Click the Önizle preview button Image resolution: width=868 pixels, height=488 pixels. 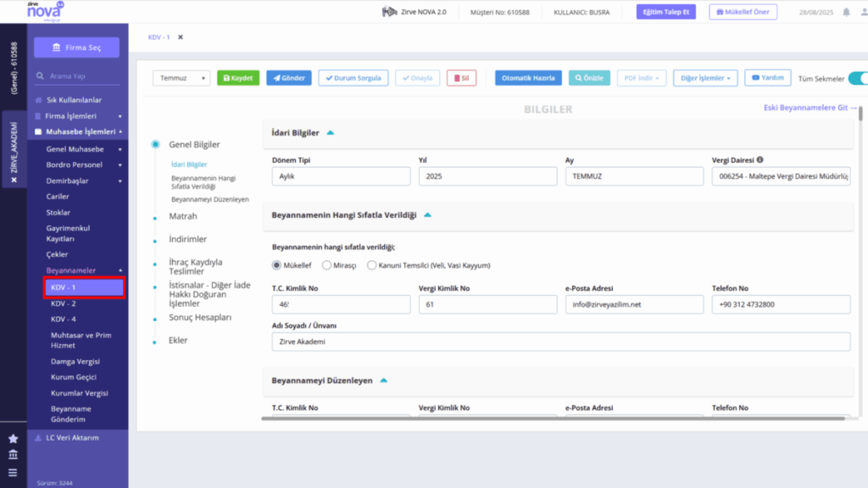click(x=589, y=78)
